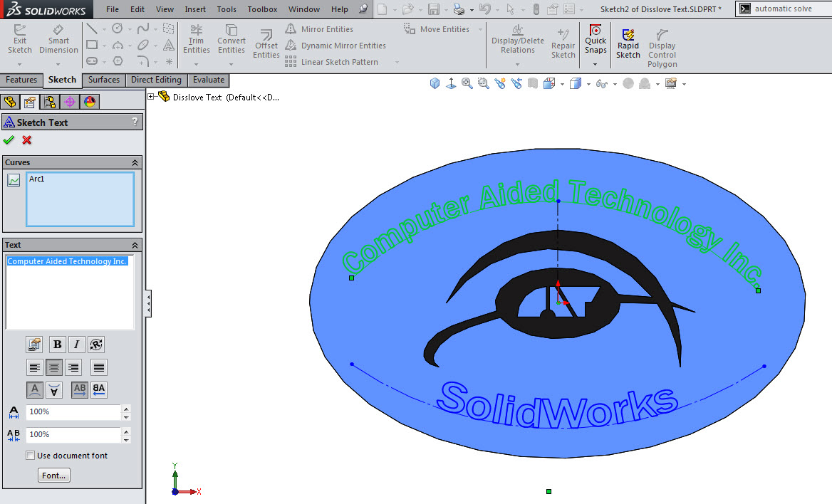Toggle Center Align for text

tap(53, 367)
